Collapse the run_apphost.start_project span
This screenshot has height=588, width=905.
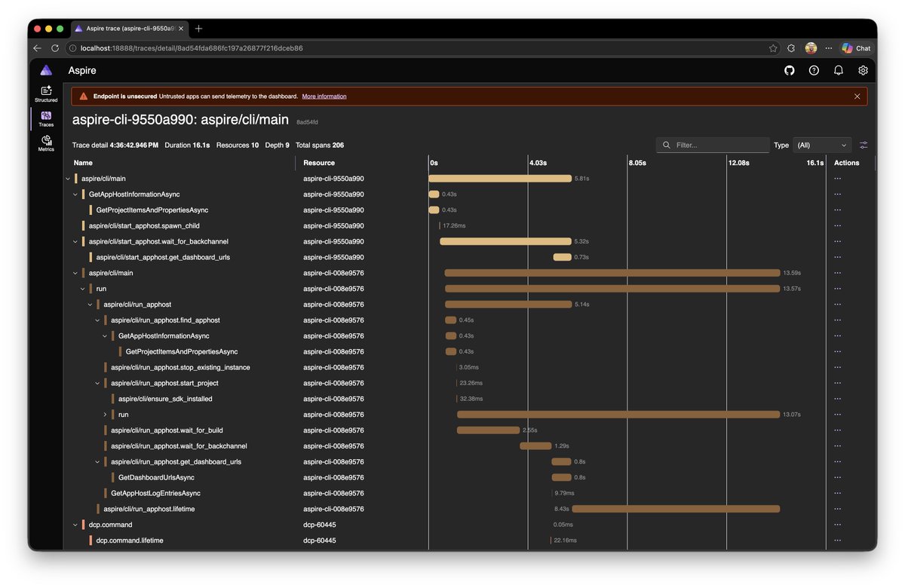[x=97, y=383]
